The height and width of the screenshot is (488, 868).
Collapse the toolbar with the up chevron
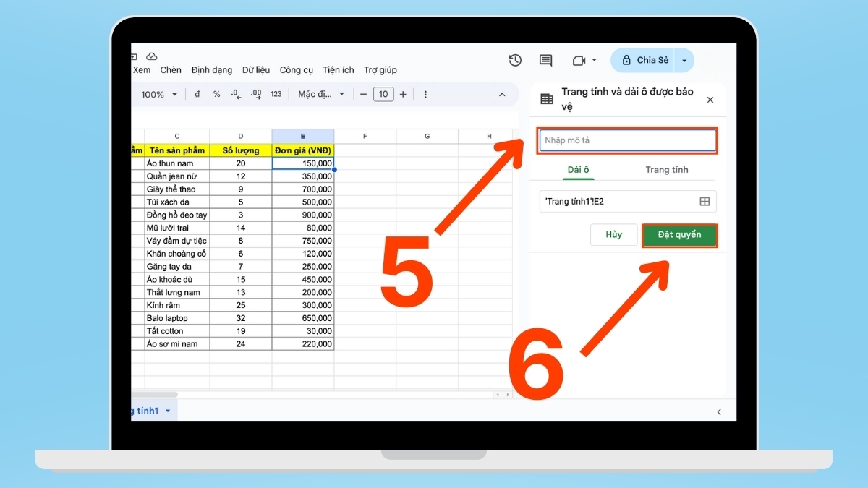[503, 95]
